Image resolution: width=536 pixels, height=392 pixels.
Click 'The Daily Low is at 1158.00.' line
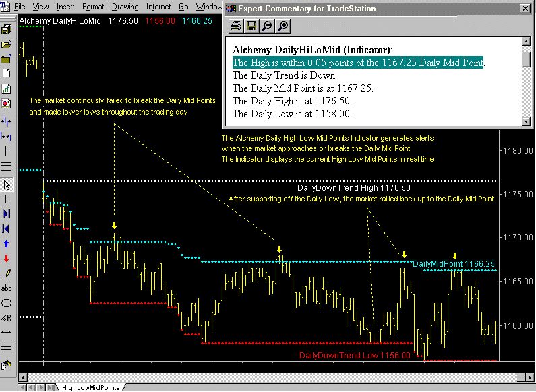coord(292,114)
